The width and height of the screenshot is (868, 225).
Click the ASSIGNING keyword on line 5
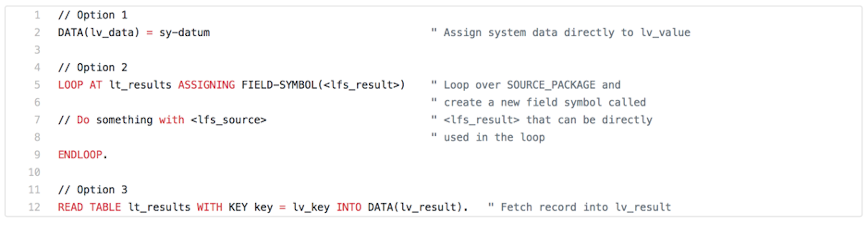(206, 85)
